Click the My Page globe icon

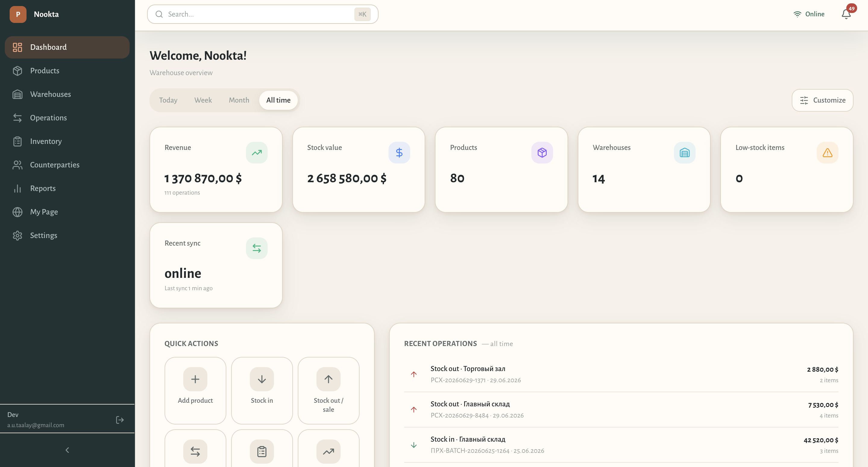click(17, 212)
